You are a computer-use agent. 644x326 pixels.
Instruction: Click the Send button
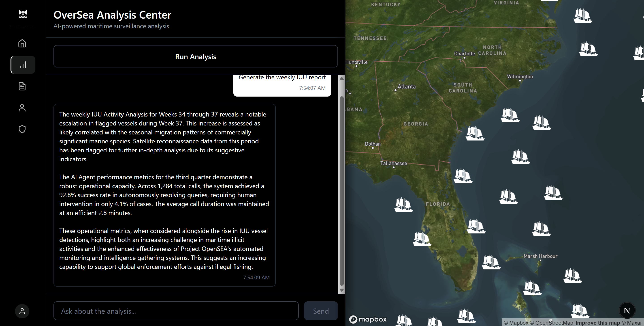321,311
